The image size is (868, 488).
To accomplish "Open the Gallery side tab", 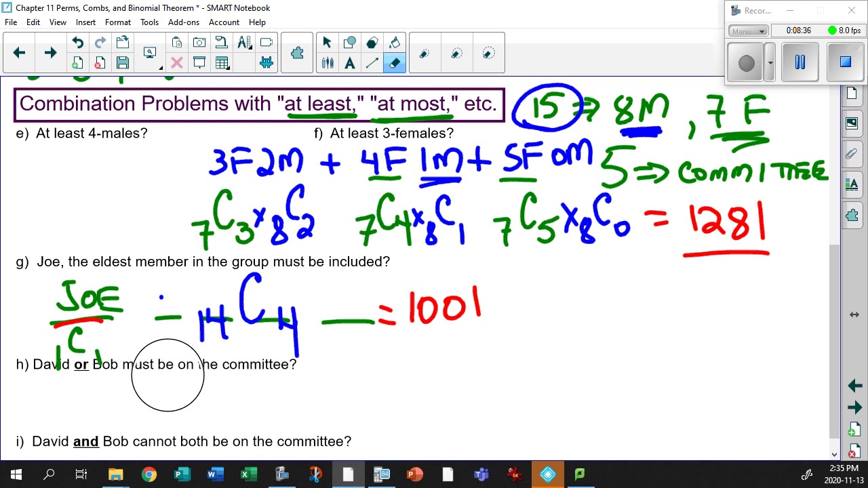I will 852,123.
